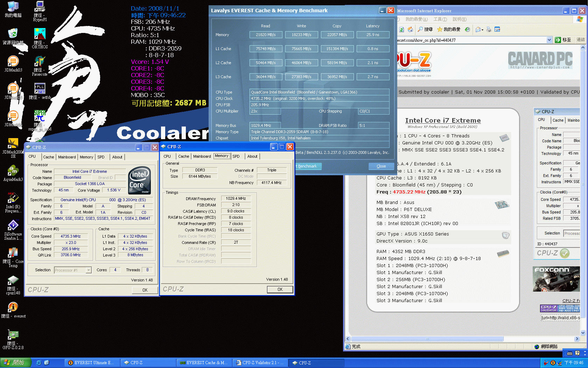Expand the Mail button dropdown arrow in IE
588x368 pixels.
pos(483,30)
